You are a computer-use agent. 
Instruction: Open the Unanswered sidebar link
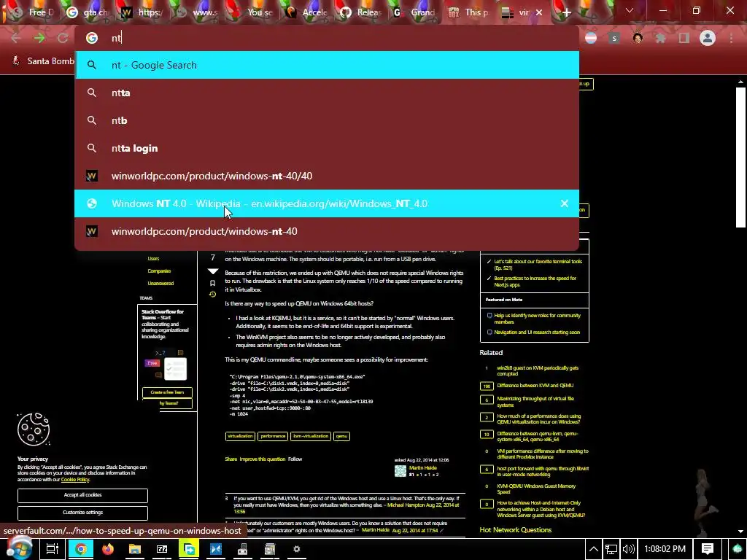(160, 284)
